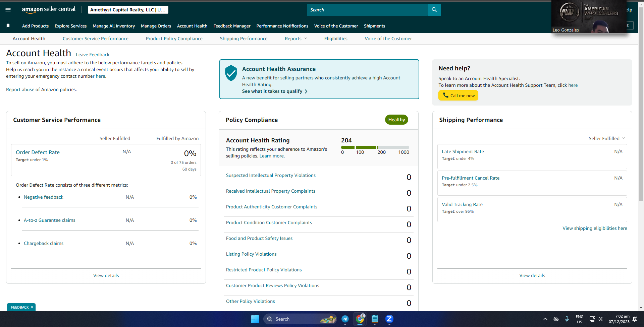The image size is (644, 327).
Task: Click the Leo Gonzales video thumbnail
Action: coord(589,16)
